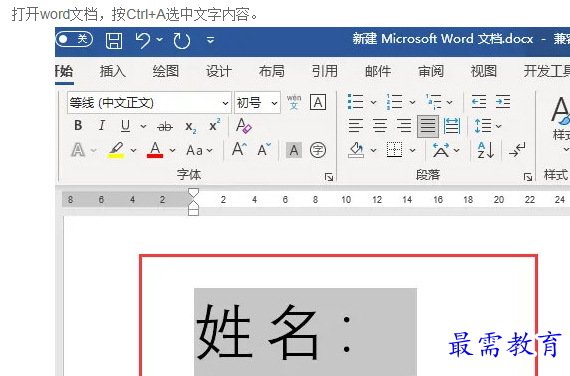Open underline style dropdown arrow

click(x=144, y=127)
